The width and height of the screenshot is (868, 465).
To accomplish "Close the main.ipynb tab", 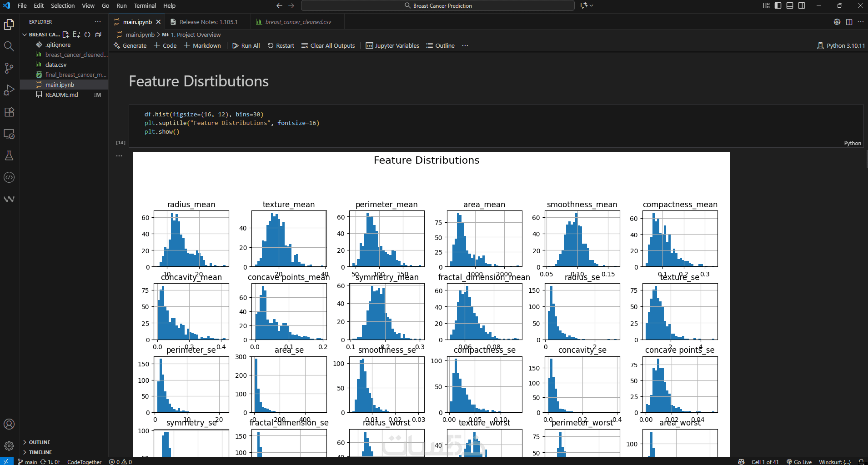I will pos(158,22).
